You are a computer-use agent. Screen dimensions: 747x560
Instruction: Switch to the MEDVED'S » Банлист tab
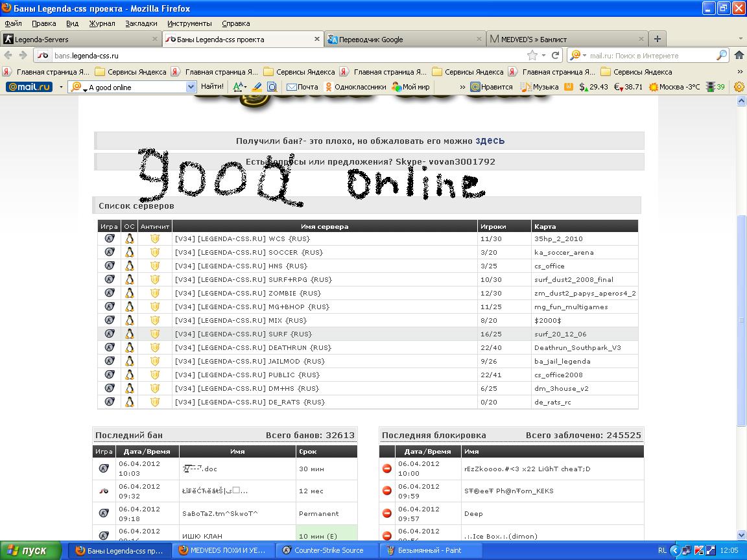pyautogui.click(x=567, y=39)
